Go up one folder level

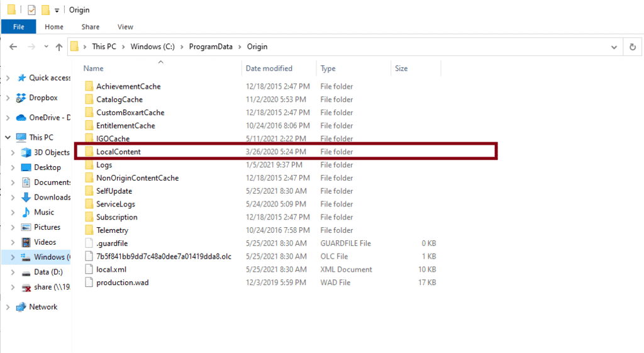59,47
